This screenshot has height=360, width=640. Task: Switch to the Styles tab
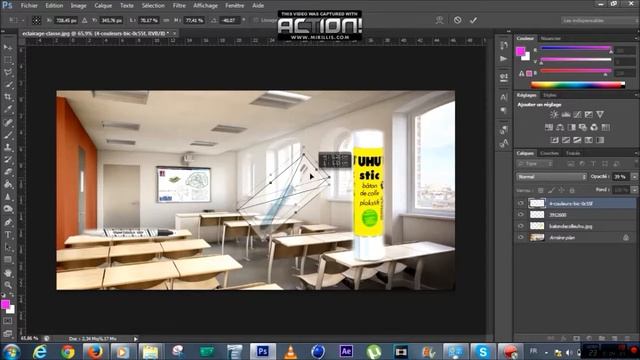pos(550,95)
